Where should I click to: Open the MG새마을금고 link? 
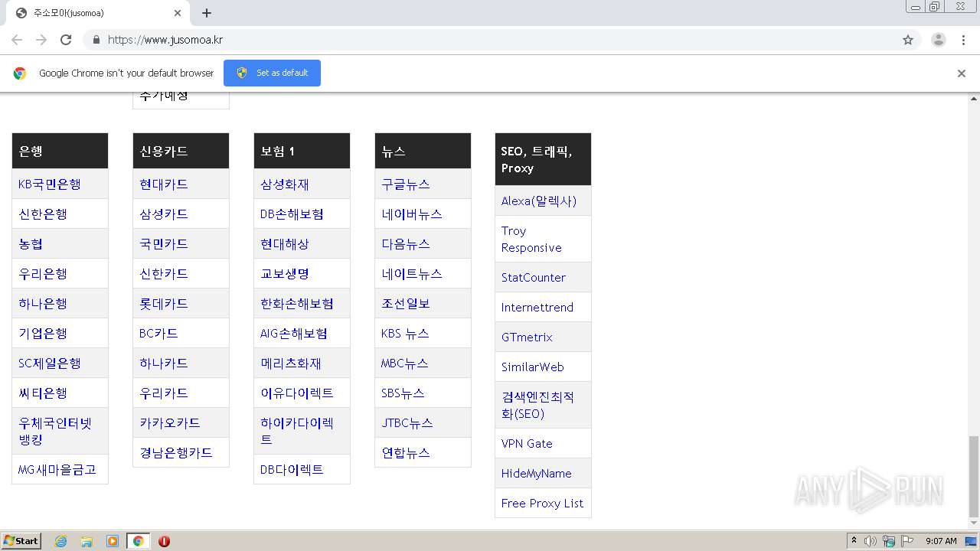57,470
